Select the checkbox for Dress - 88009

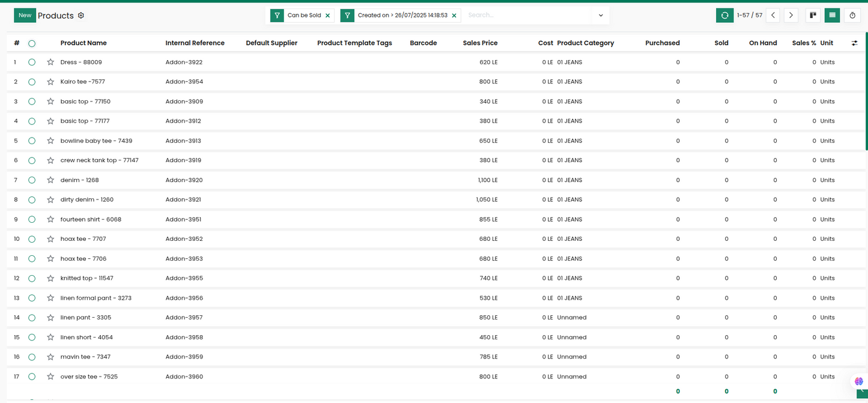point(32,62)
